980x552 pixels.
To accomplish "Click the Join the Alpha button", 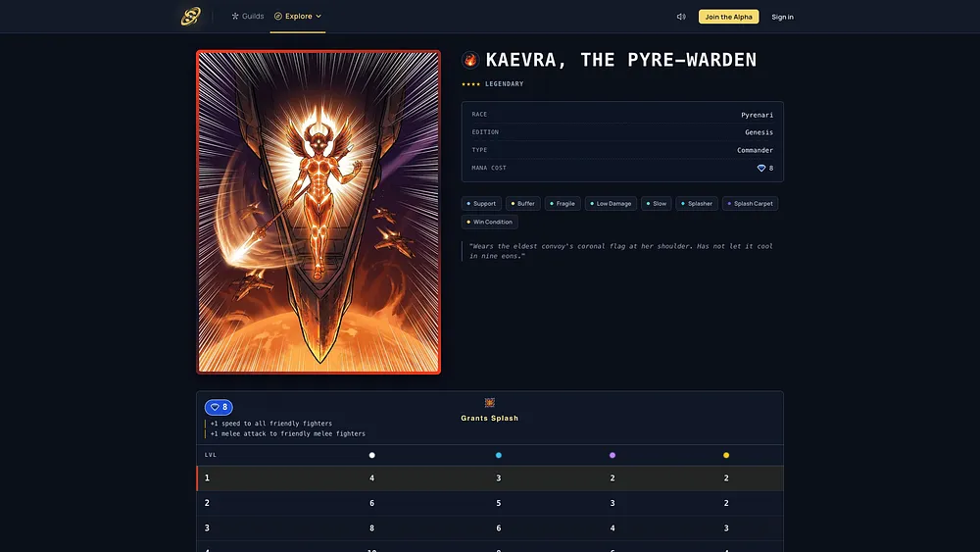I will tap(728, 17).
